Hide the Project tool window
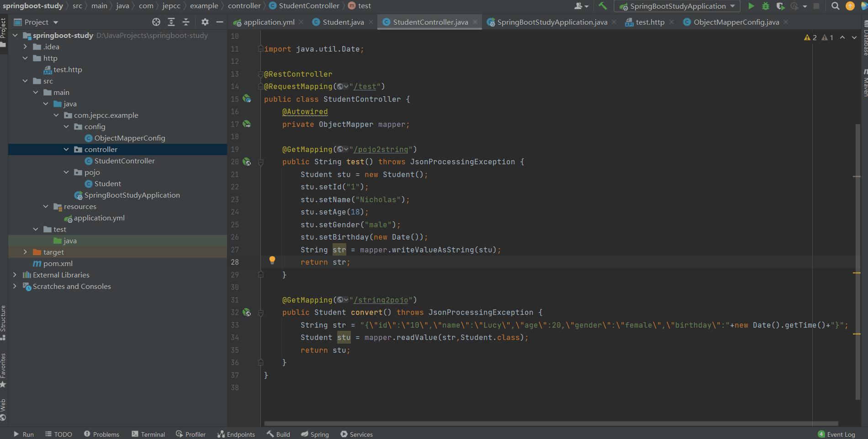 220,22
